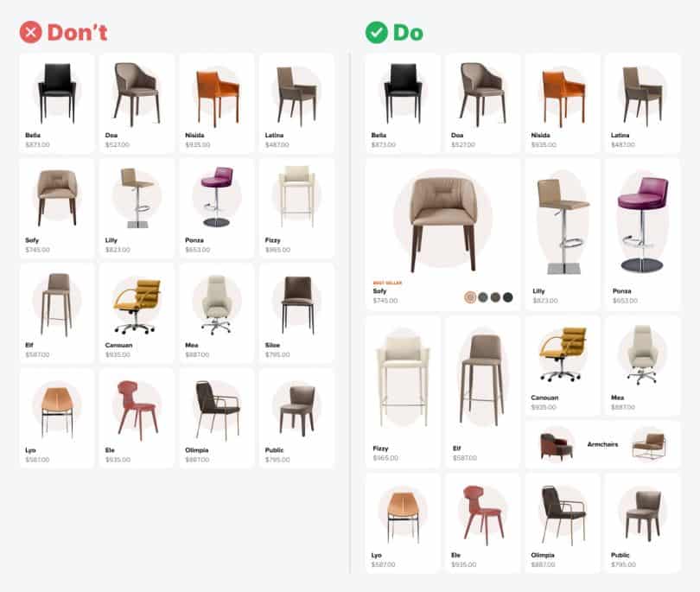Open the Public chair card in Do grid
Screen dimensions: 700x592
pos(642,523)
